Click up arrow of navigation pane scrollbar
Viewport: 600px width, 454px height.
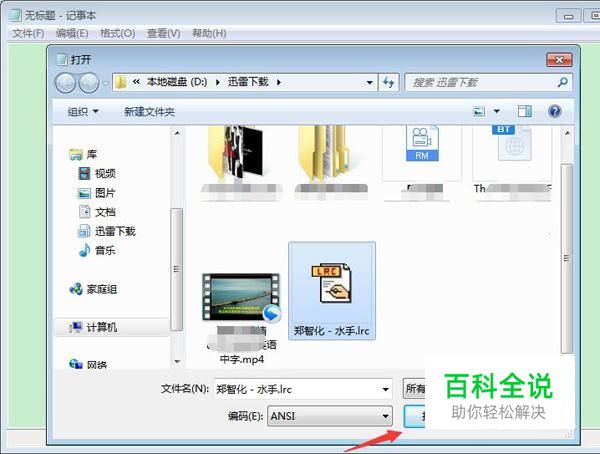pos(177,133)
